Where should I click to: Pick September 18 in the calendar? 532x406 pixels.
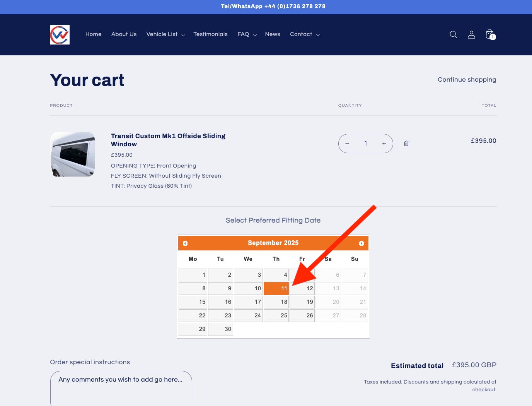click(x=276, y=302)
